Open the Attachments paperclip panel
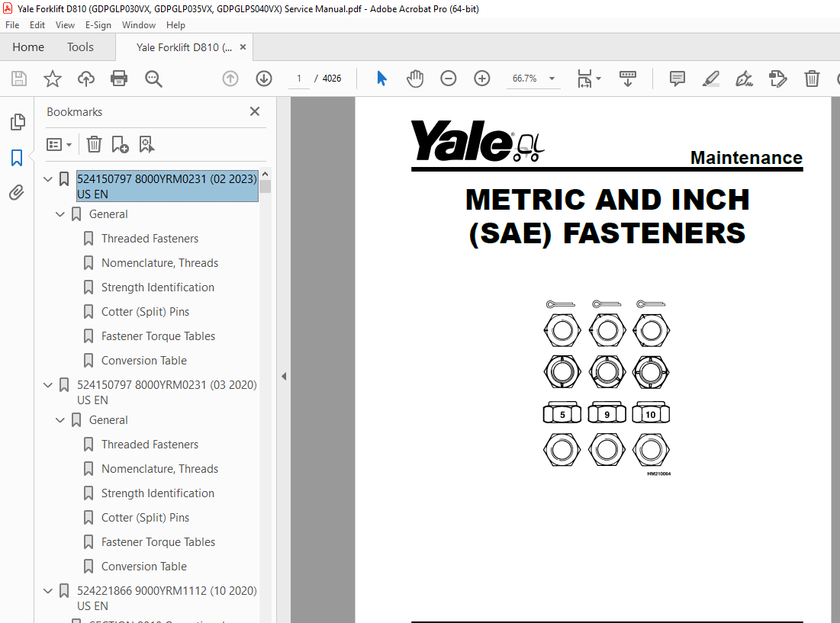The width and height of the screenshot is (840, 623). pyautogui.click(x=17, y=192)
